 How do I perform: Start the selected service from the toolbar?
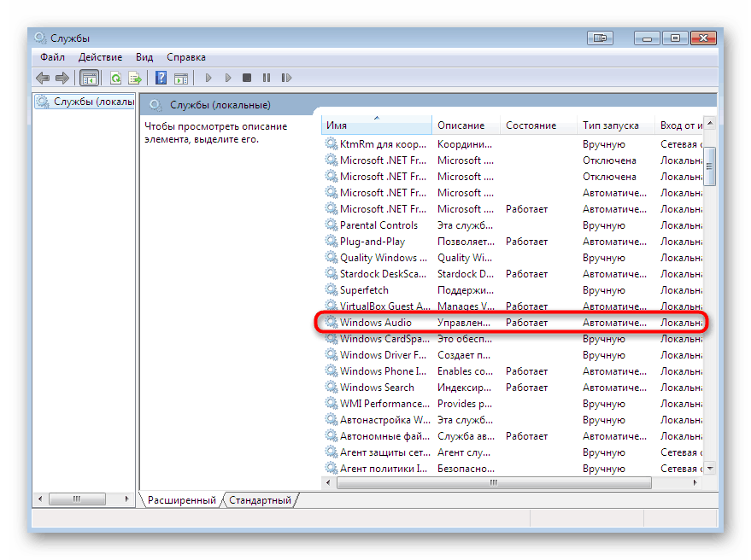[208, 78]
